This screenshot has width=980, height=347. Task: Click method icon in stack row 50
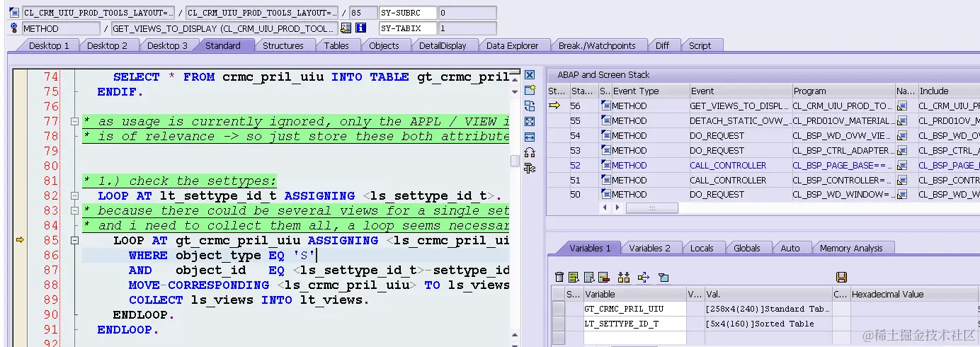point(605,194)
